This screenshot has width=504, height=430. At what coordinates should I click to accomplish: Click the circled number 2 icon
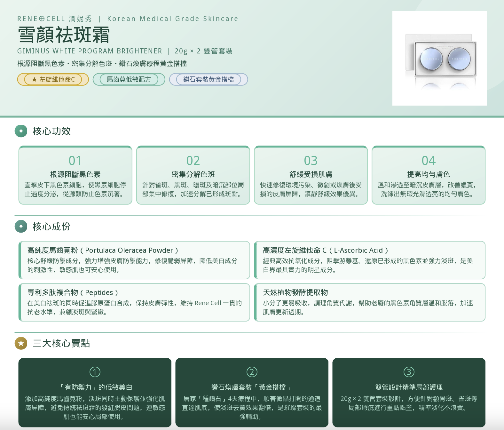[x=252, y=372]
